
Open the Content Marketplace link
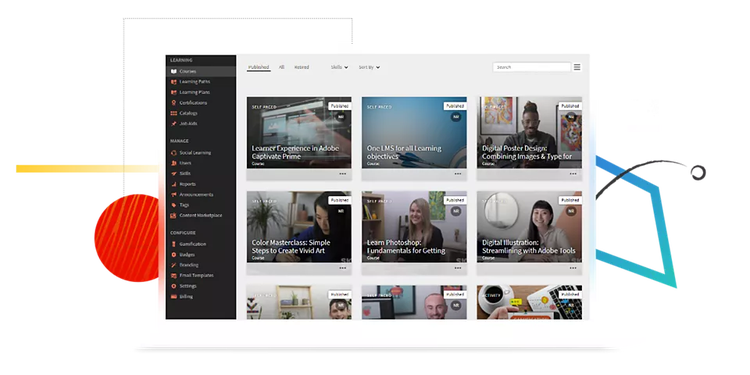point(200,216)
